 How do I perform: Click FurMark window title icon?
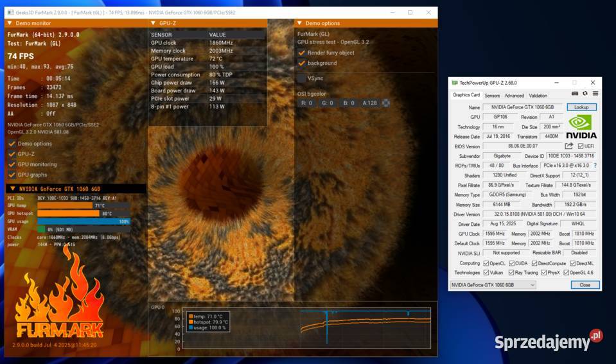11,13
